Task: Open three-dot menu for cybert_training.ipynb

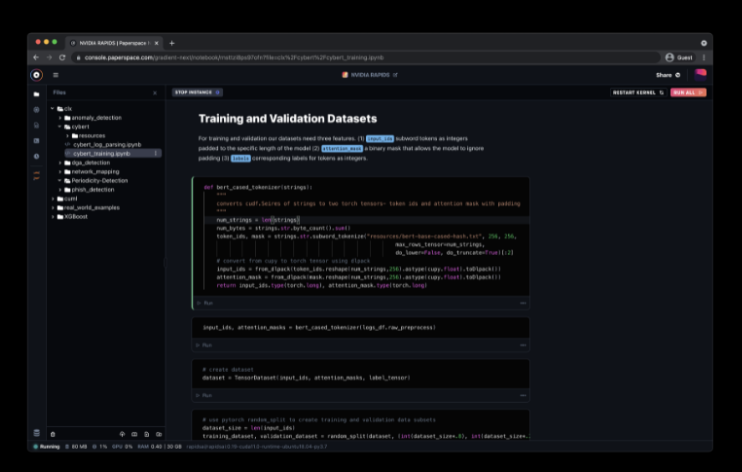Action: [155, 153]
